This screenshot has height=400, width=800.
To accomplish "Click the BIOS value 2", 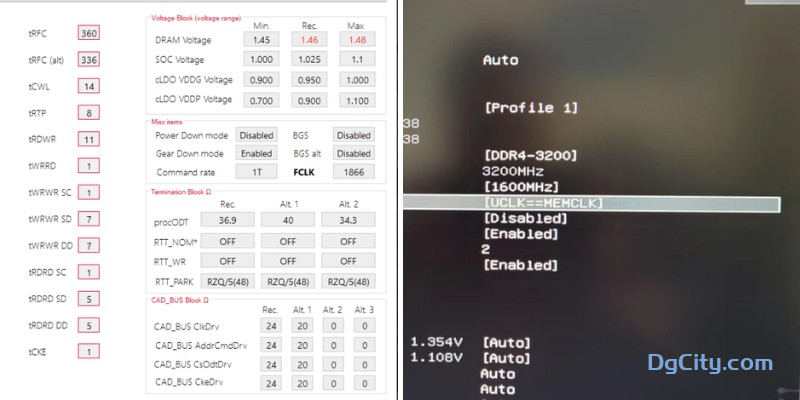I will (485, 249).
